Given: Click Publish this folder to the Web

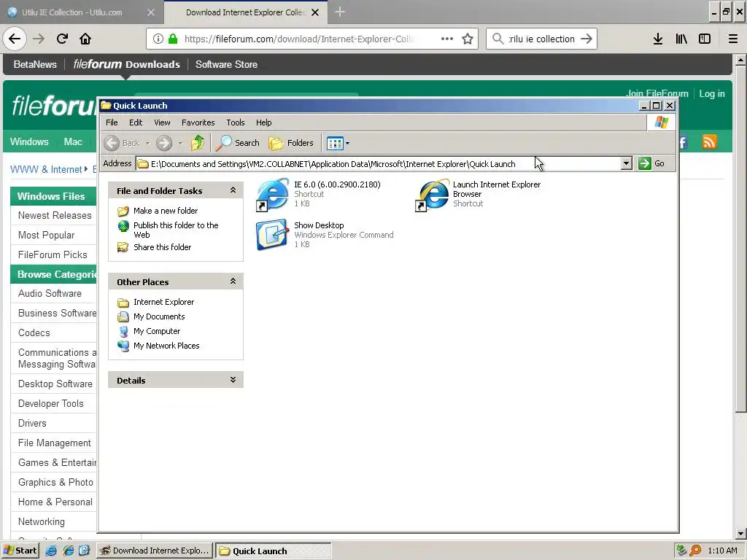Looking at the screenshot, I should (176, 230).
